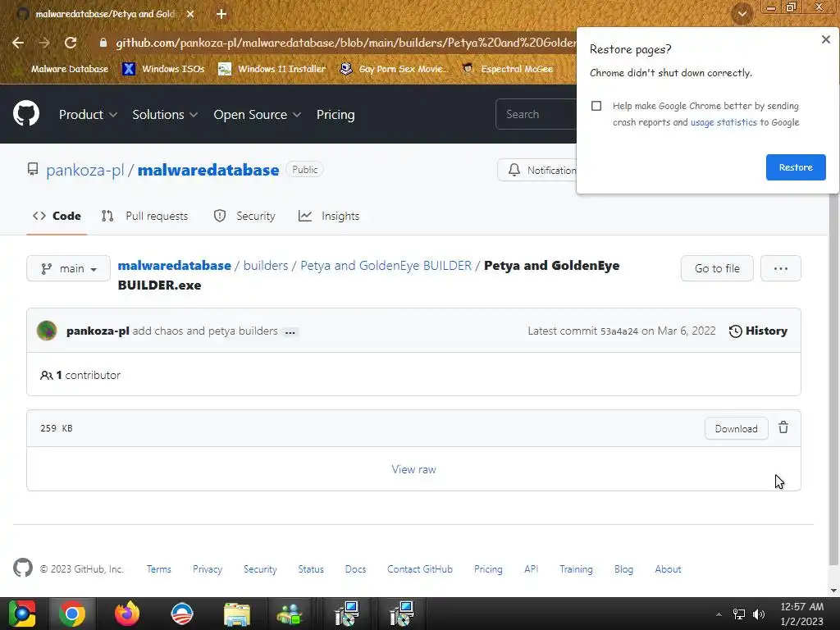Expand the Solutions dropdown menu
The image size is (840, 630).
click(165, 115)
